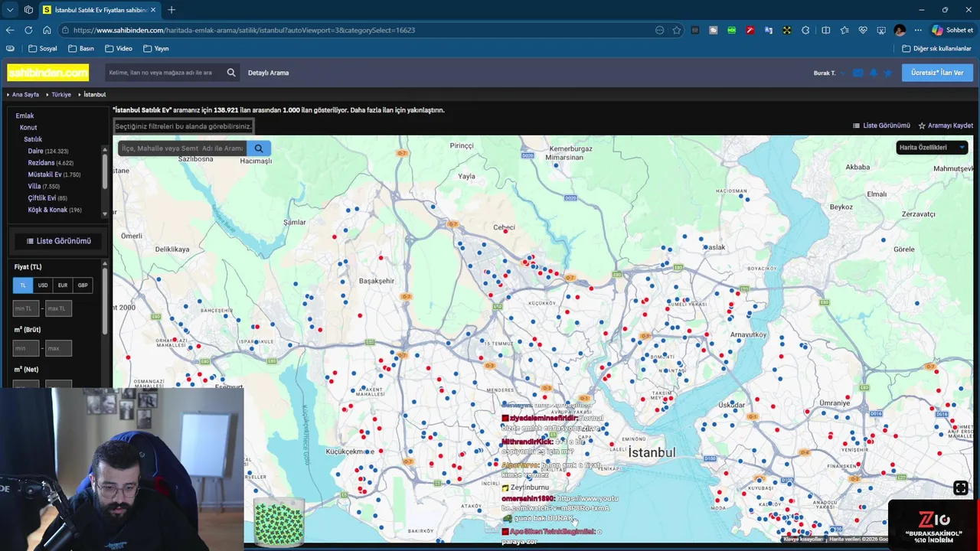This screenshot has height=551, width=980.
Task: Click the green extension icon in toolbar
Action: tap(732, 30)
